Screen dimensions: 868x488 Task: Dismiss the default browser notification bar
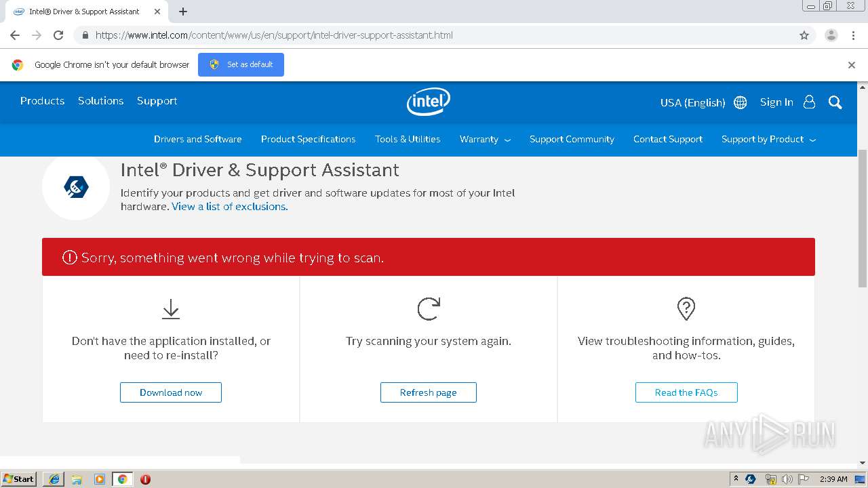(x=852, y=65)
